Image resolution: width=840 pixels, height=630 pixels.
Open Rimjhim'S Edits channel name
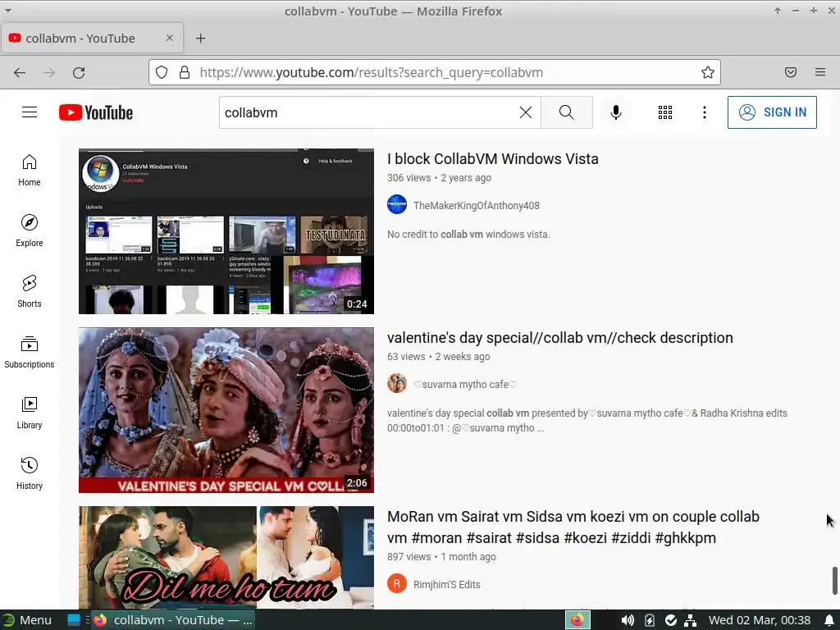pos(446,585)
